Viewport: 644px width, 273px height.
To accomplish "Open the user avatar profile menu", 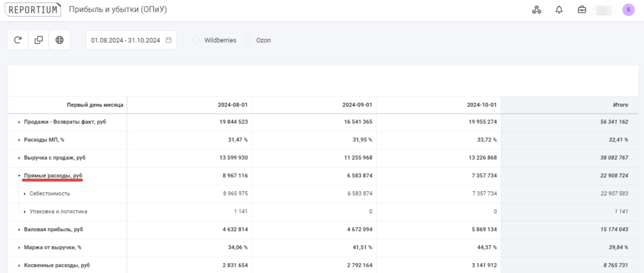I will click(628, 10).
